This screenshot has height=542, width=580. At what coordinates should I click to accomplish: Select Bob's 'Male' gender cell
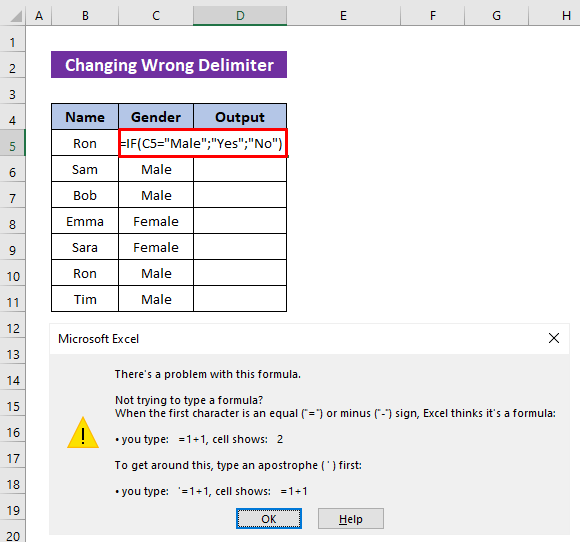coord(156,195)
